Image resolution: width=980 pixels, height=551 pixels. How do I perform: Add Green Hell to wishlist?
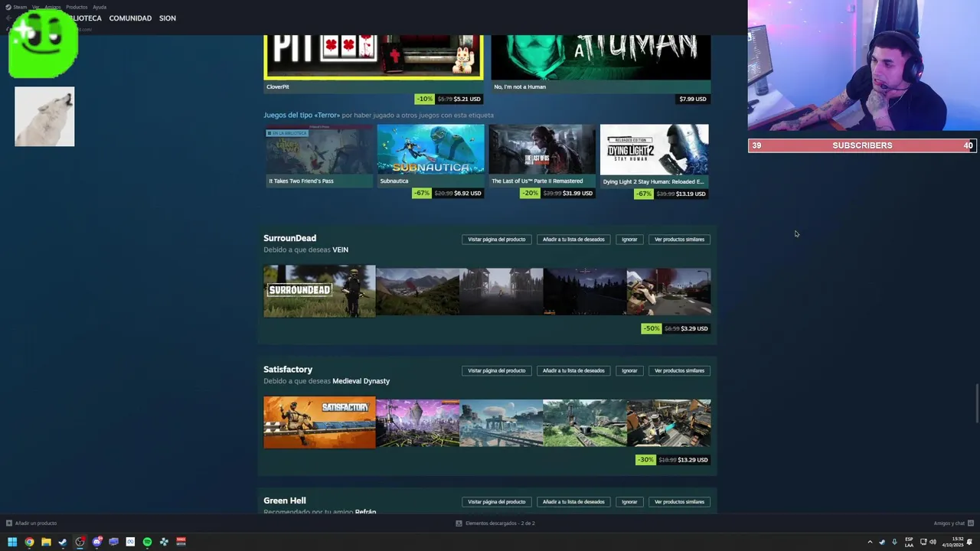tap(573, 502)
